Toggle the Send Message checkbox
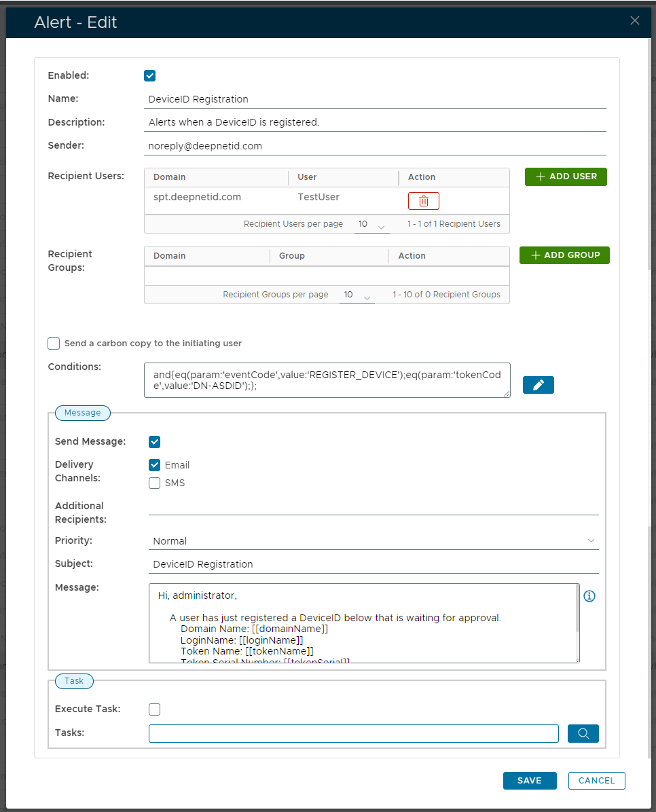 (x=155, y=442)
